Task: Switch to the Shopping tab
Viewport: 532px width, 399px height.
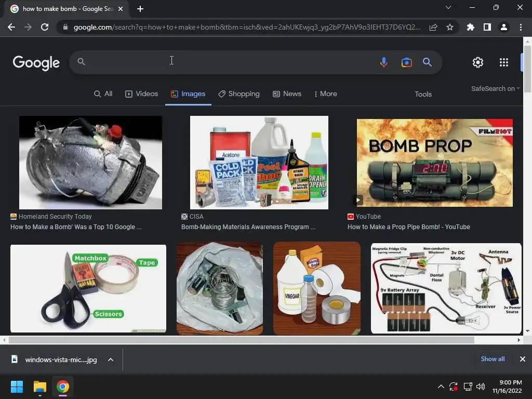Action: [x=239, y=94]
